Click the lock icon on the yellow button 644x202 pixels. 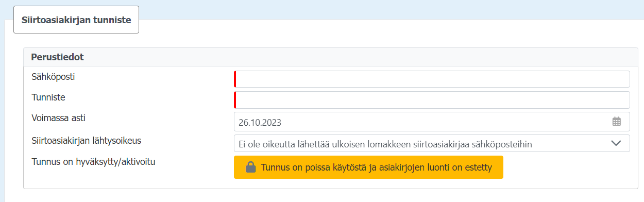[x=250, y=167]
